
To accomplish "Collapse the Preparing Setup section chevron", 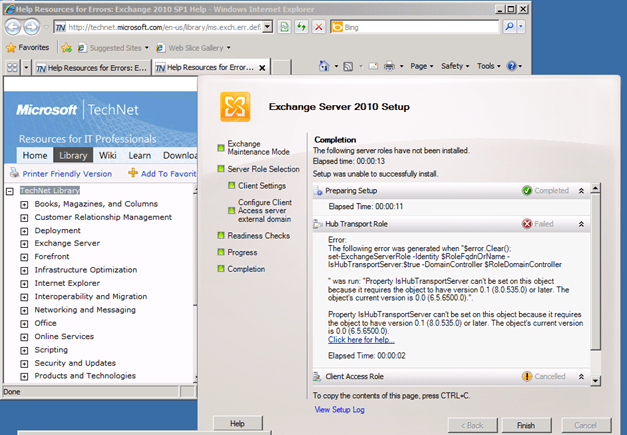I will tap(583, 190).
